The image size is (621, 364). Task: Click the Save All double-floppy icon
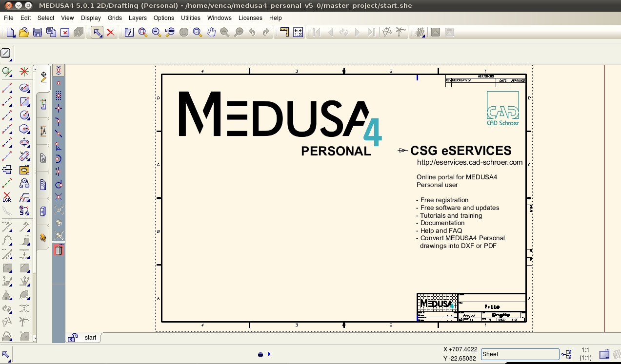[x=51, y=33]
